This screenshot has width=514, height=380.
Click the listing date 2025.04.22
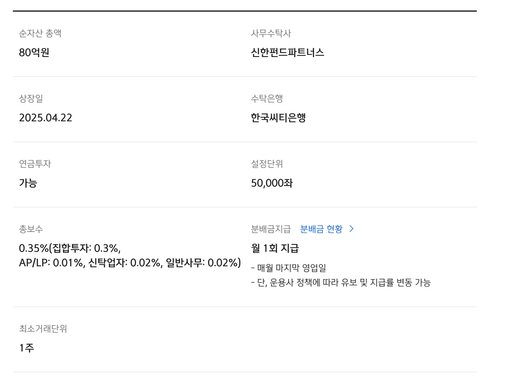click(45, 118)
